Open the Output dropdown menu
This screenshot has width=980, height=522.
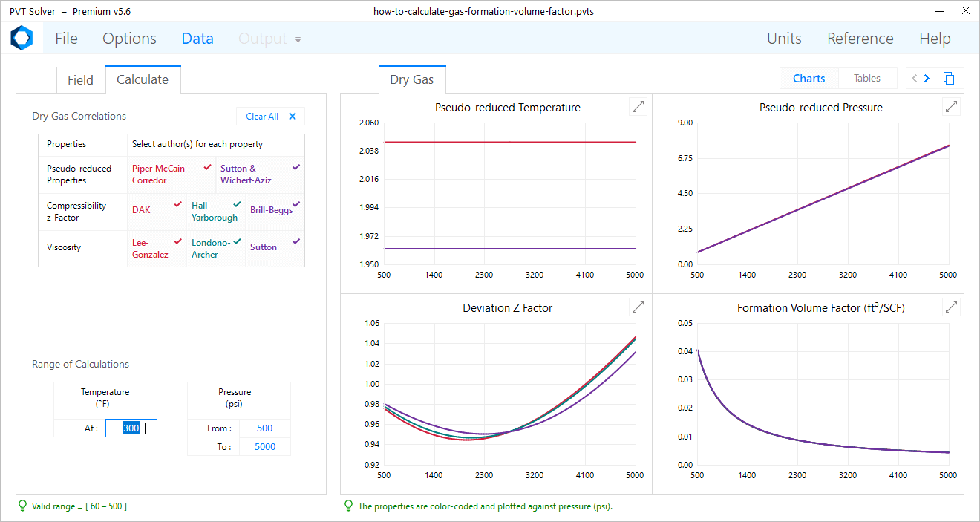(x=269, y=39)
